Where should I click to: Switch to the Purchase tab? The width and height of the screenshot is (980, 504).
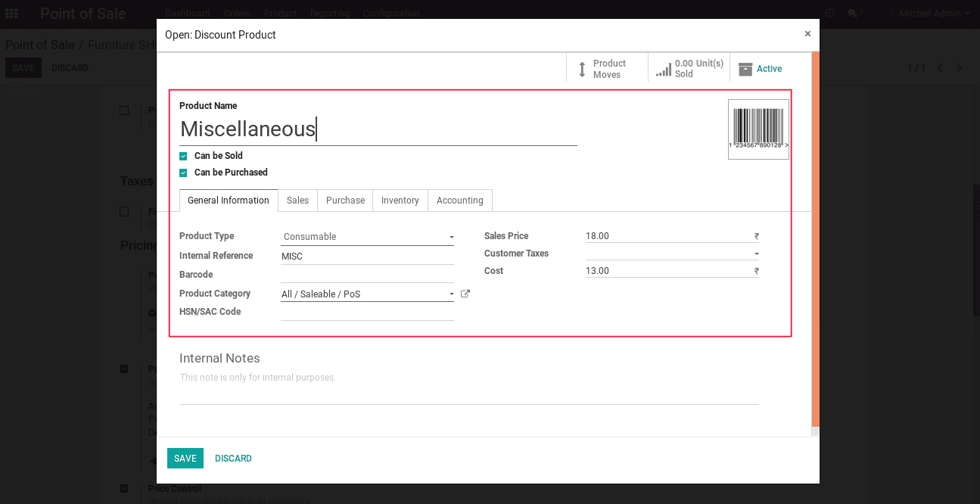(345, 201)
